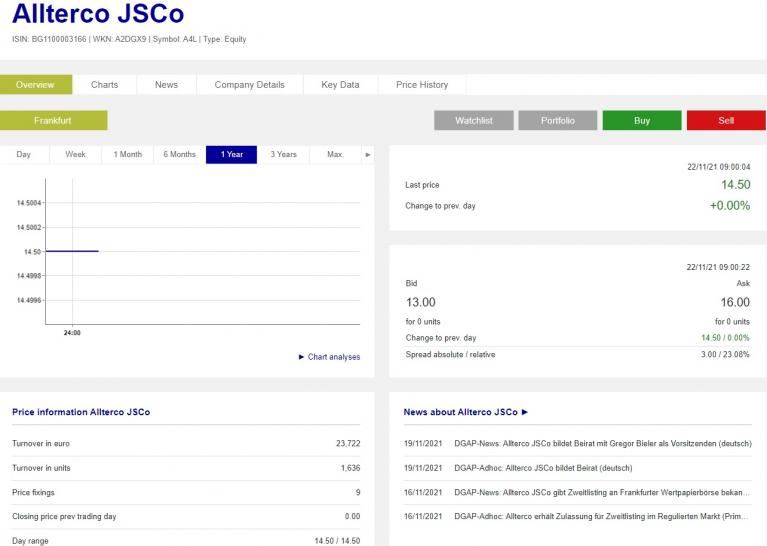
Task: Select the Frankfurt exchange button
Action: 53,120
